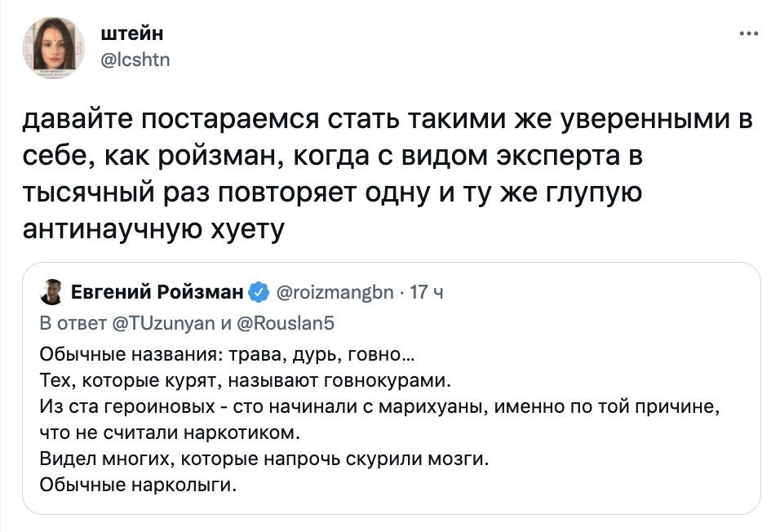Click Евгений Ройзман's small avatar
The image size is (780, 532).
(53, 291)
